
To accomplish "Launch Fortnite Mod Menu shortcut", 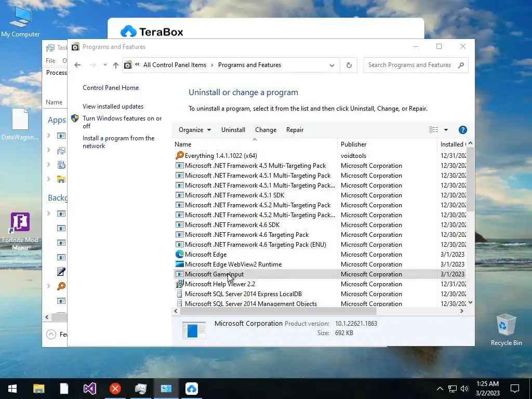I will [x=20, y=231].
